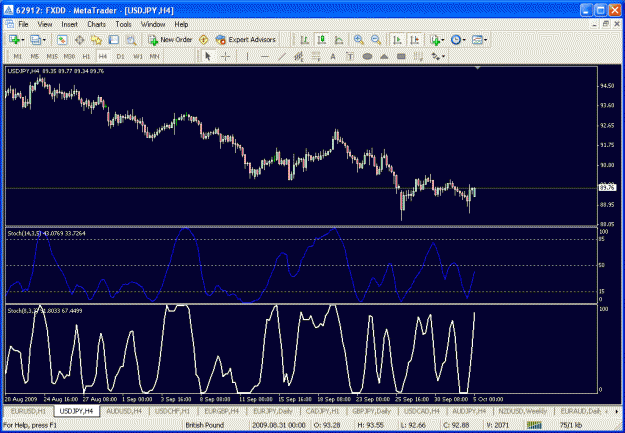Select the Cursor arrow tool
The height and width of the screenshot is (433, 625).
pos(207,57)
